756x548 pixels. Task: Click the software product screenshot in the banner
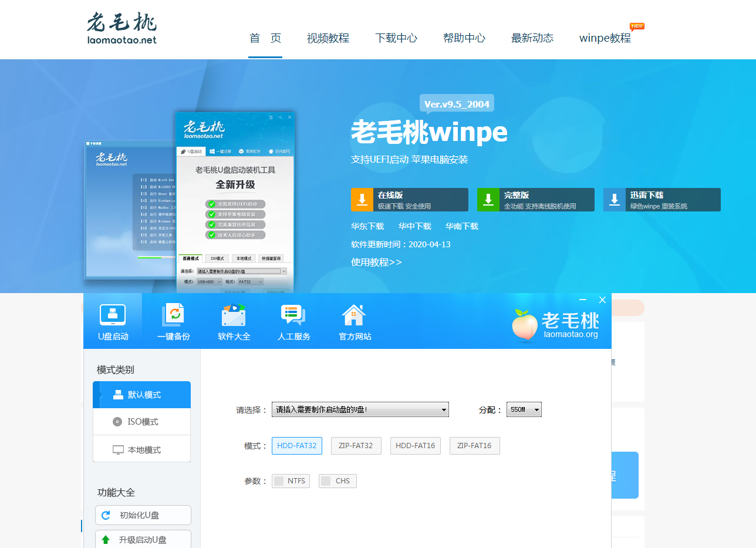point(190,203)
